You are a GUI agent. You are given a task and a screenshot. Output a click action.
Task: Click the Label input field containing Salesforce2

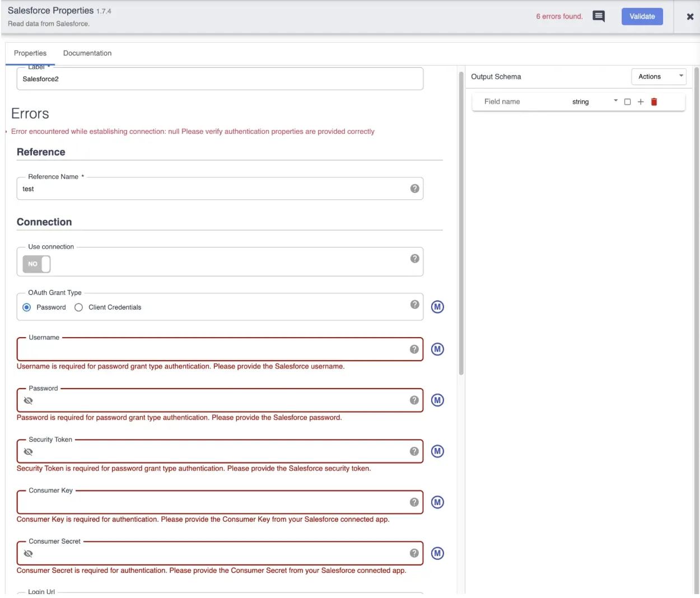(x=220, y=79)
